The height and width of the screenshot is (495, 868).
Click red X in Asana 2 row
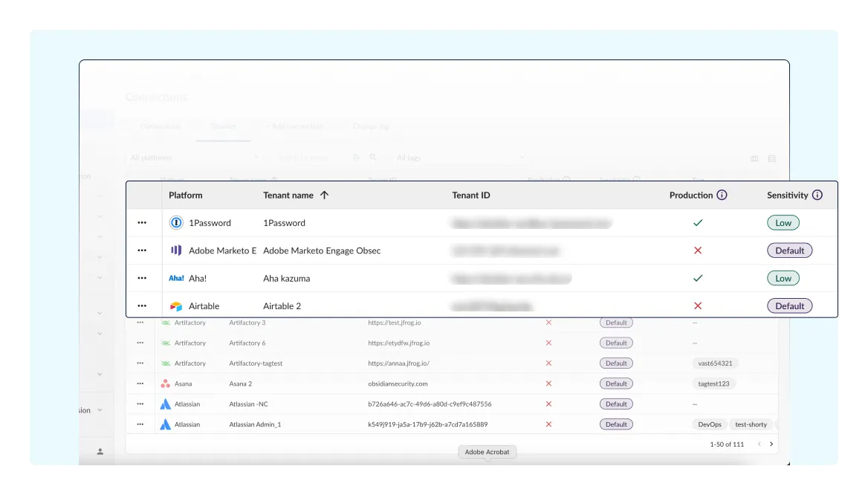click(548, 384)
